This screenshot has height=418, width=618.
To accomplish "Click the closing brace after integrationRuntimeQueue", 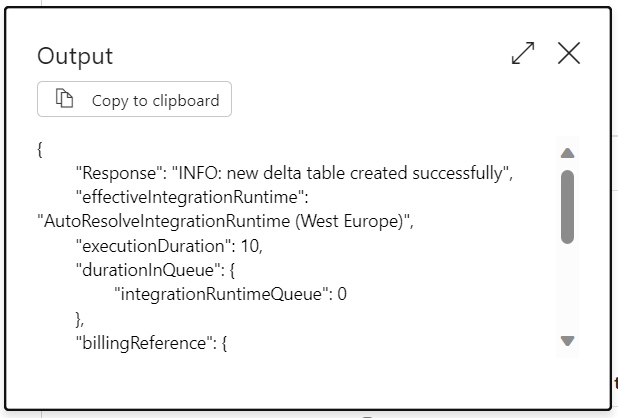I will pos(80,319).
